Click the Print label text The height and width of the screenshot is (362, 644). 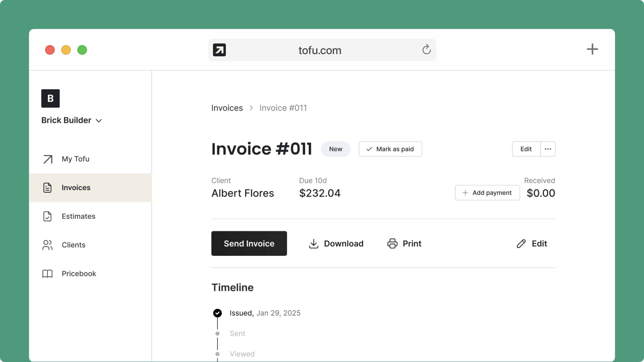412,244
